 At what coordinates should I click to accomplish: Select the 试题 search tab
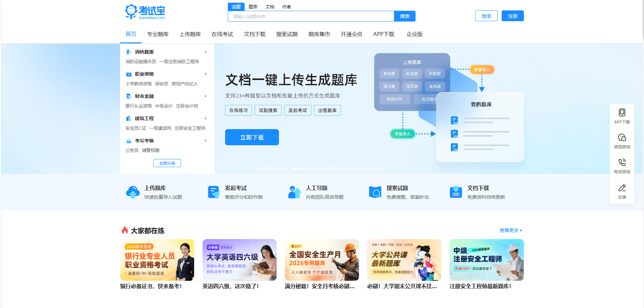pos(236,7)
